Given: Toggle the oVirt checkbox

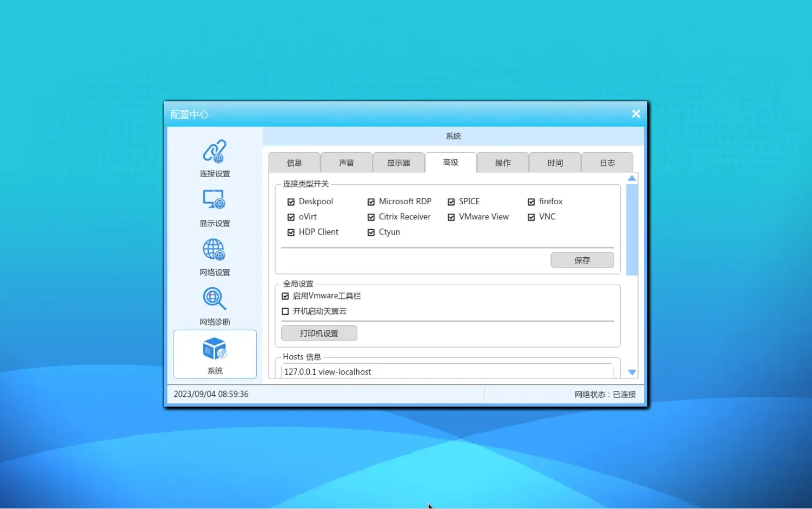Looking at the screenshot, I should [291, 217].
